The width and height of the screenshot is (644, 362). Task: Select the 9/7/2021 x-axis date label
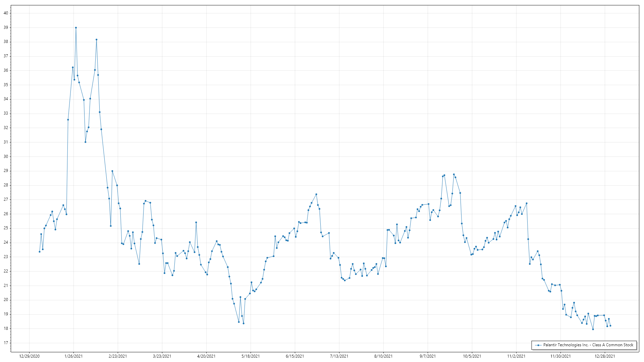pos(428,356)
